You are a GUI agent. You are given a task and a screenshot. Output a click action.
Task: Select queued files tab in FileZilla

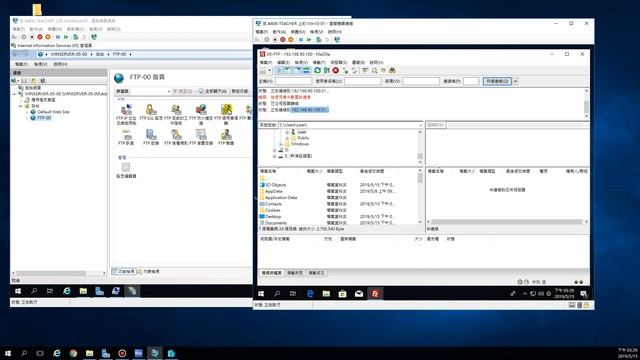click(271, 273)
